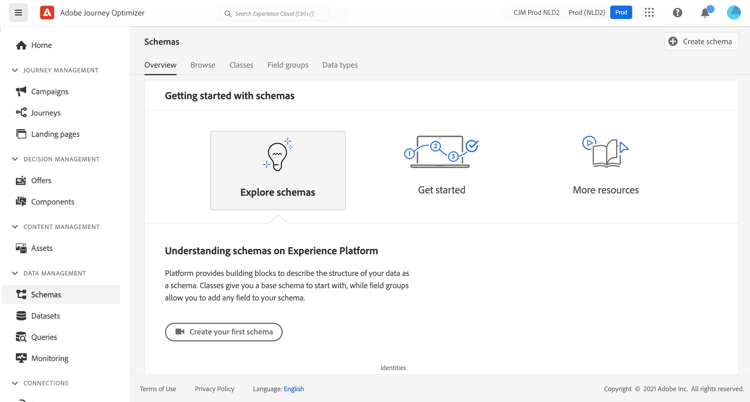
Task: Click the Create schema button
Action: (x=701, y=41)
